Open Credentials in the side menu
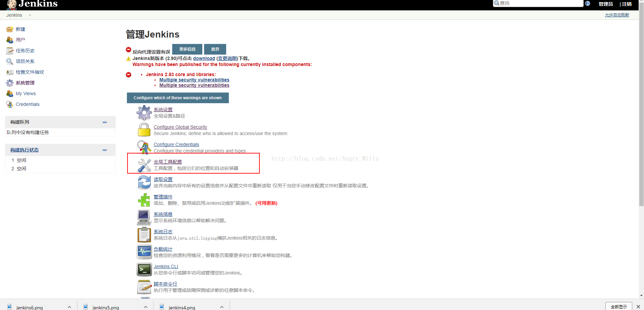644x310 pixels. [x=28, y=104]
